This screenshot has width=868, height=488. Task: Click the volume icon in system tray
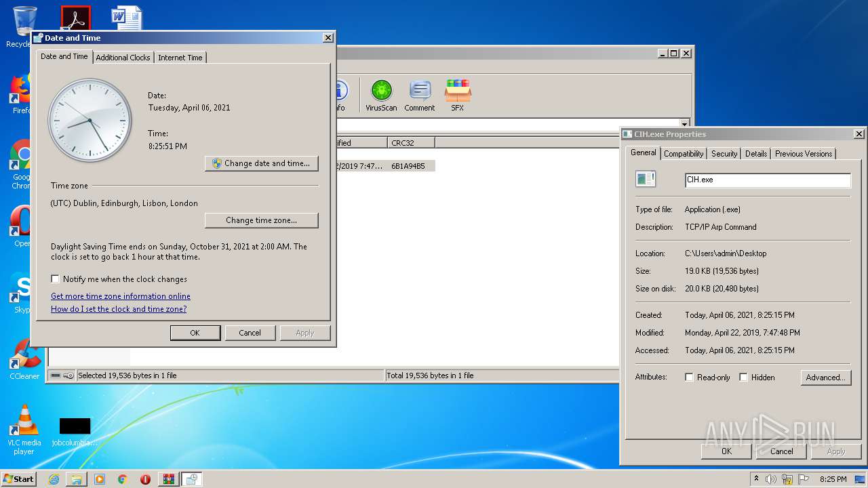[771, 479]
